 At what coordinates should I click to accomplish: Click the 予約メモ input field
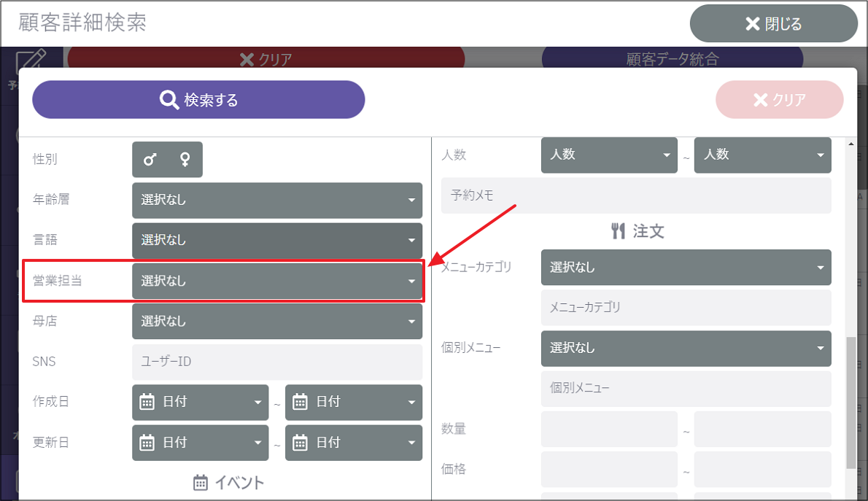[636, 195]
